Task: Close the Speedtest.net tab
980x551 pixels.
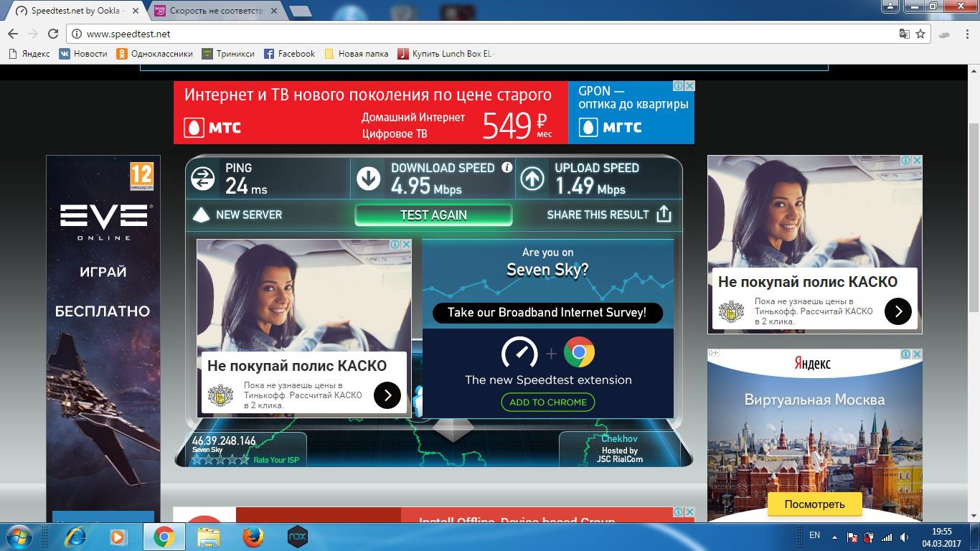Action: coord(136,11)
